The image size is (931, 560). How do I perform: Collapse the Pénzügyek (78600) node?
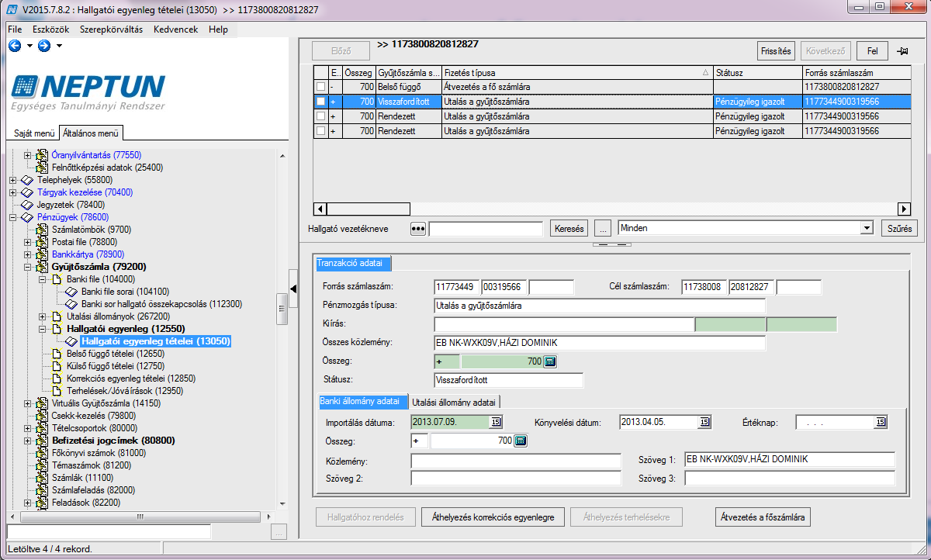(12, 217)
